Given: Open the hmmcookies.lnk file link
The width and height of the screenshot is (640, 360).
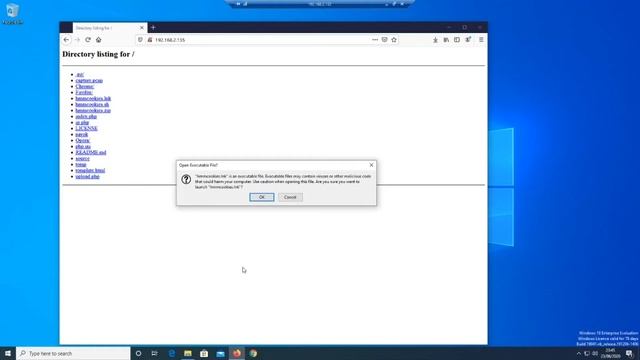Looking at the screenshot, I should 93,98.
